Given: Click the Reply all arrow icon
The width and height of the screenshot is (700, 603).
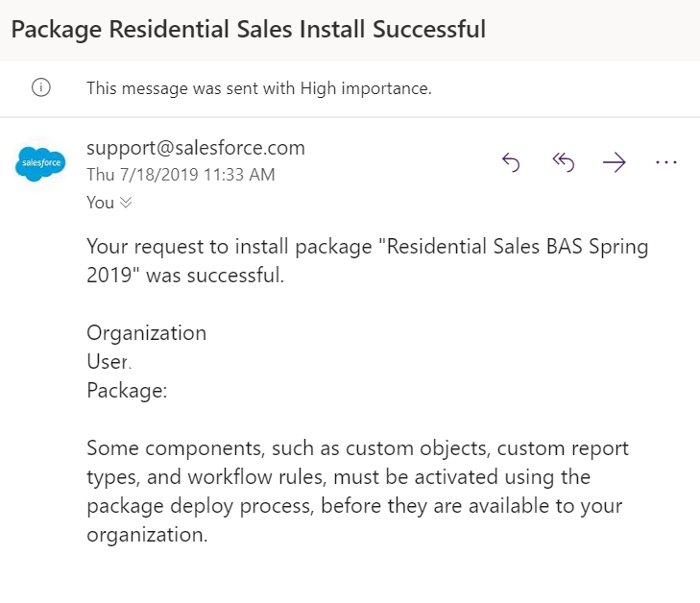Looking at the screenshot, I should 564,163.
